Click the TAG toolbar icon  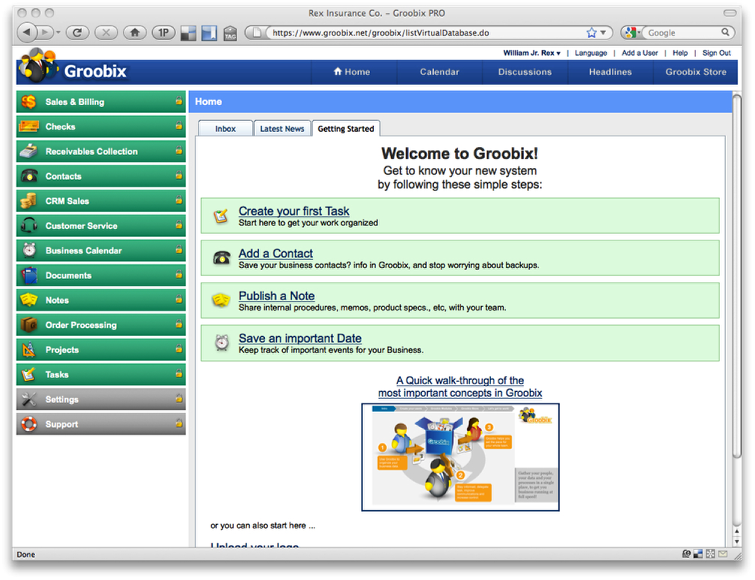(230, 33)
